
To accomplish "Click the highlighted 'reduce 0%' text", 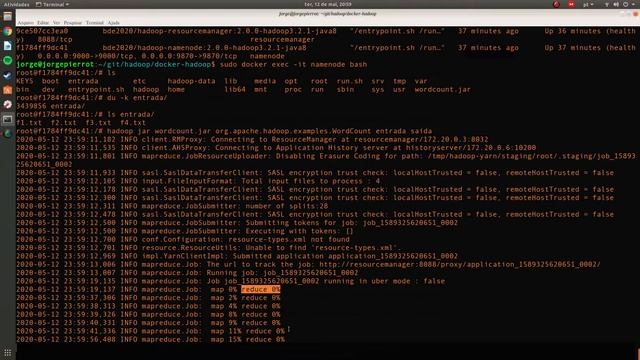I will point(260,289).
